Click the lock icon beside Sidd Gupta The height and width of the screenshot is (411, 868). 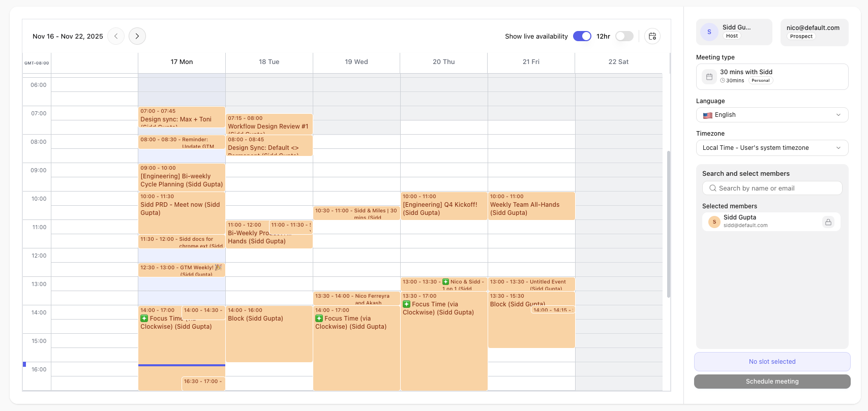[828, 222]
